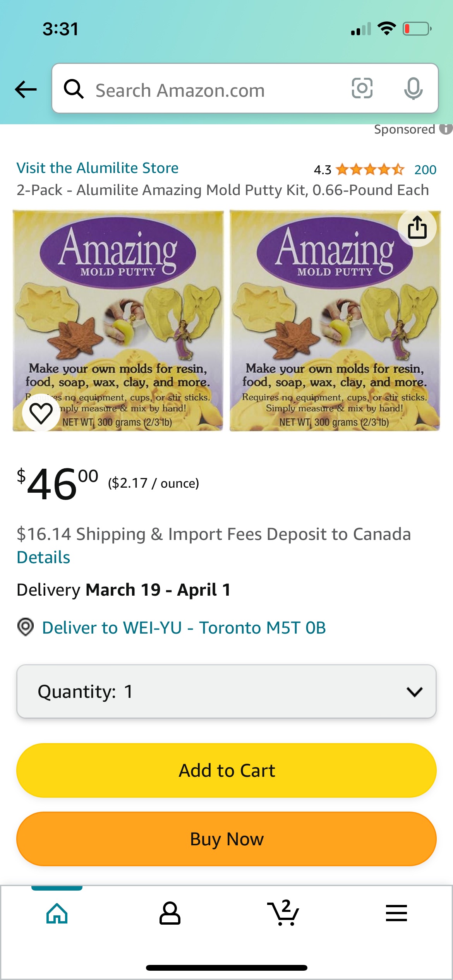Open shipping fees Details link
The height and width of the screenshot is (980, 453).
[x=43, y=557]
